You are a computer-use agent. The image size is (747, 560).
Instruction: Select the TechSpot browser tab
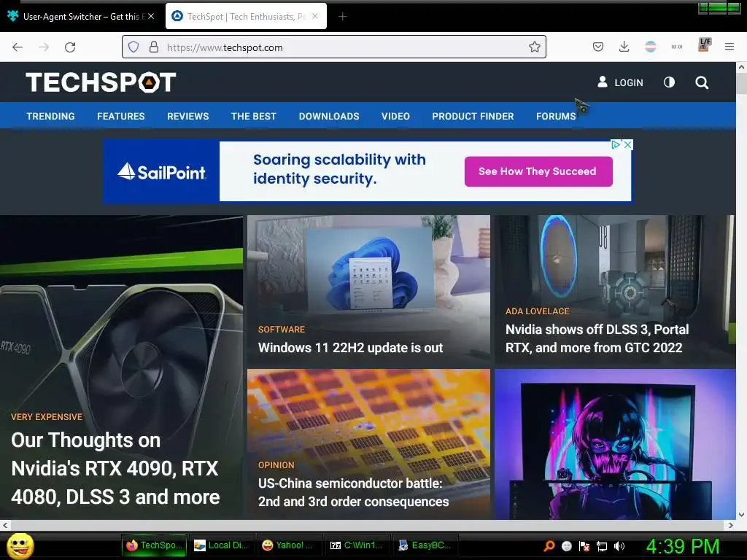click(246, 16)
